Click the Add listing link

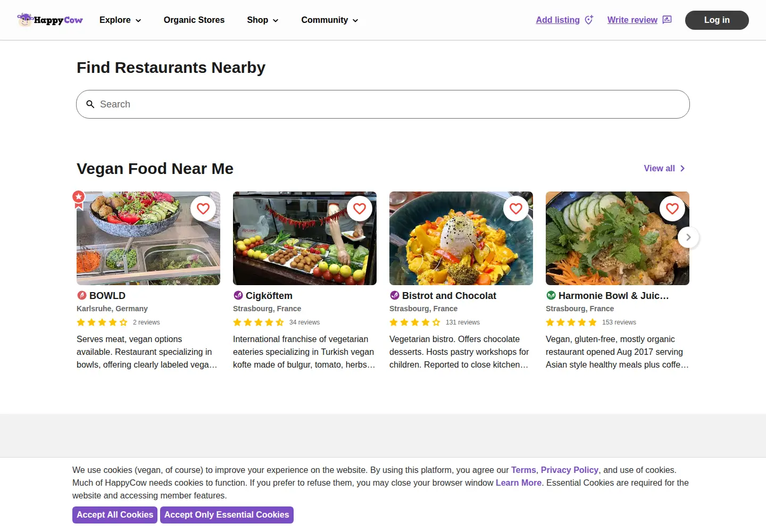click(x=558, y=20)
